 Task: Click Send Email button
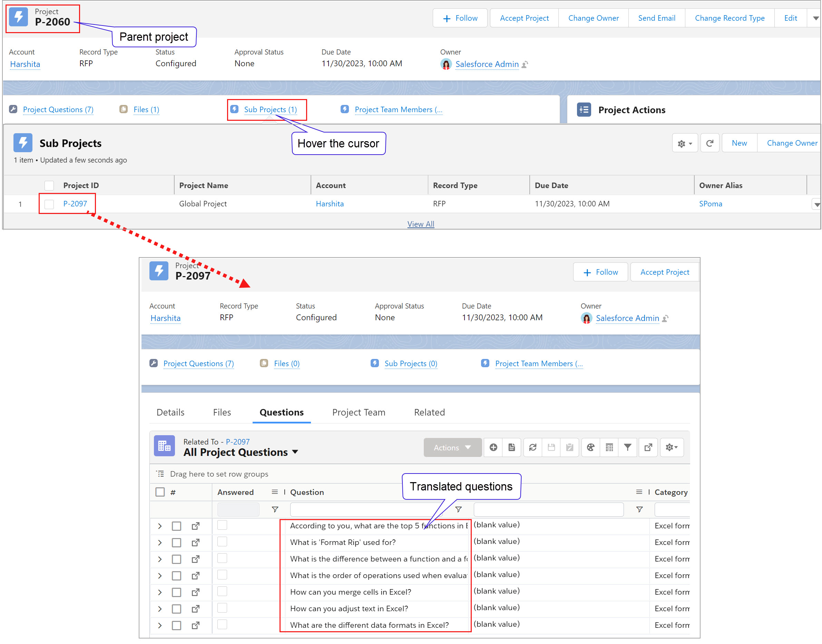coord(656,18)
